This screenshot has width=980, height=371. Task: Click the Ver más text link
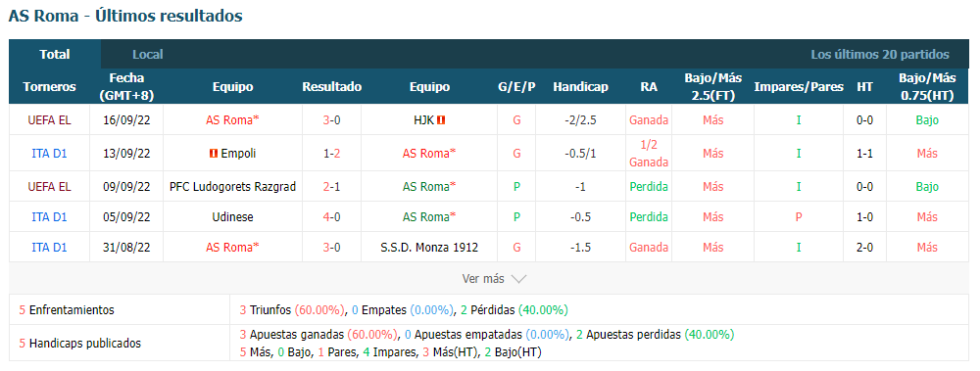483,279
